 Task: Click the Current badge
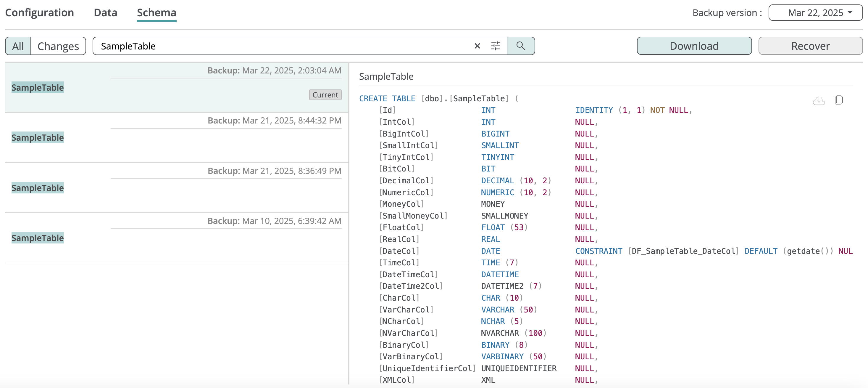[325, 95]
